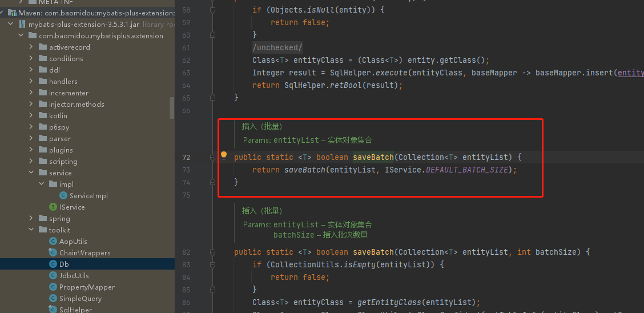Collapse the service package node
This screenshot has width=644, height=313.
[31, 172]
